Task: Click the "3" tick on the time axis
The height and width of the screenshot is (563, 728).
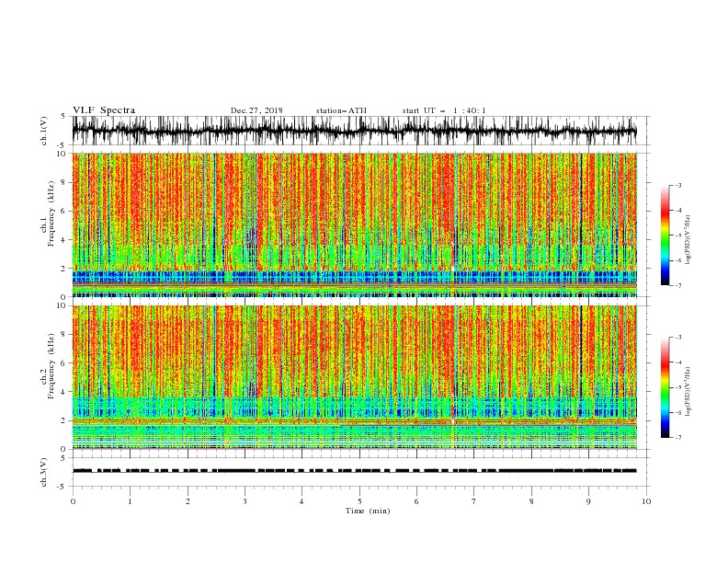Action: pyautogui.click(x=245, y=501)
